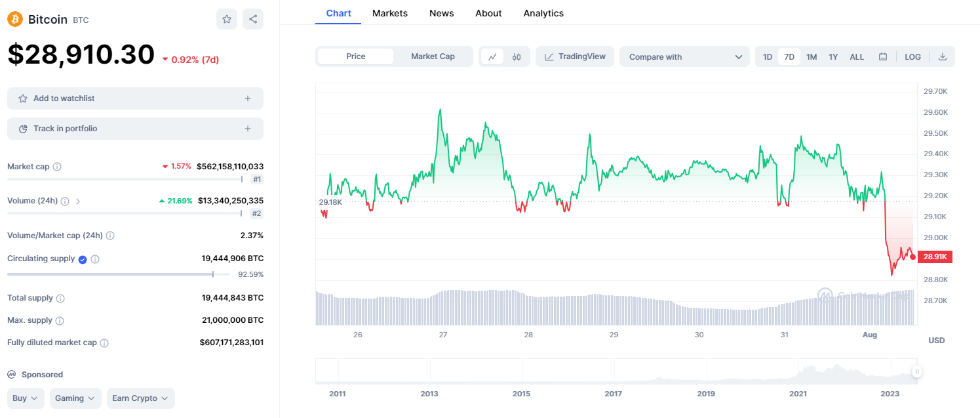
Task: Click market cap value $562,158,110,033
Action: pos(230,167)
